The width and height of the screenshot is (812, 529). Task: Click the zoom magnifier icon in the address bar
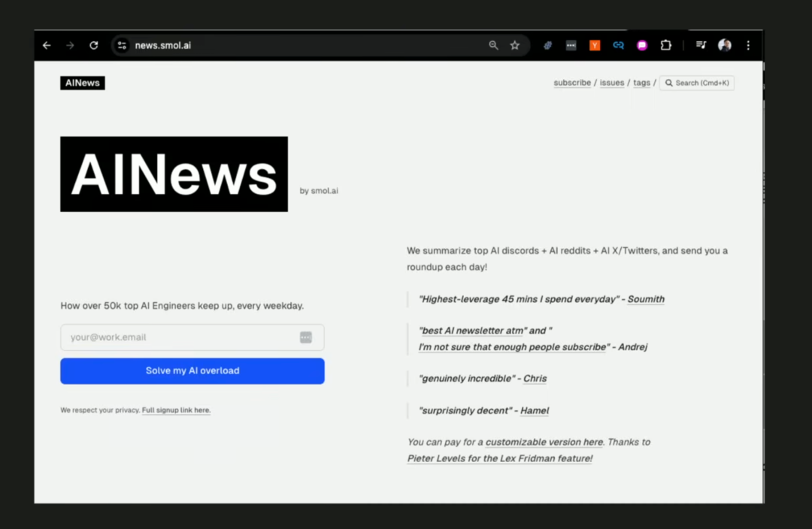point(493,46)
